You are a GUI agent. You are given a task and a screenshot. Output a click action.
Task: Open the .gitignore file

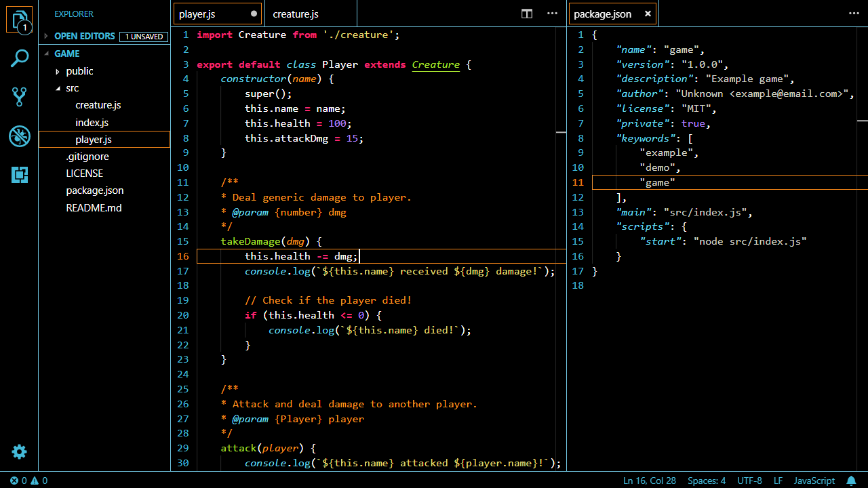[87, 157]
